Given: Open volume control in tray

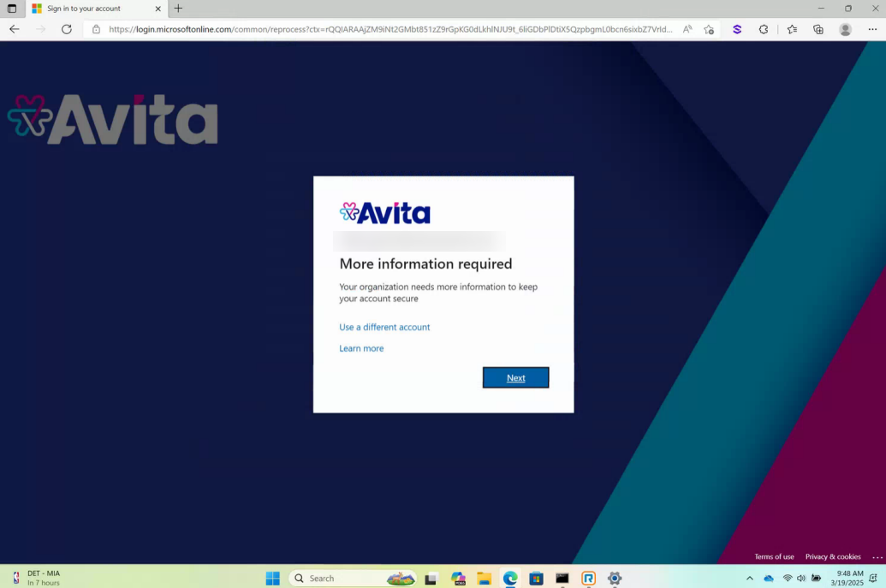Looking at the screenshot, I should [801, 578].
